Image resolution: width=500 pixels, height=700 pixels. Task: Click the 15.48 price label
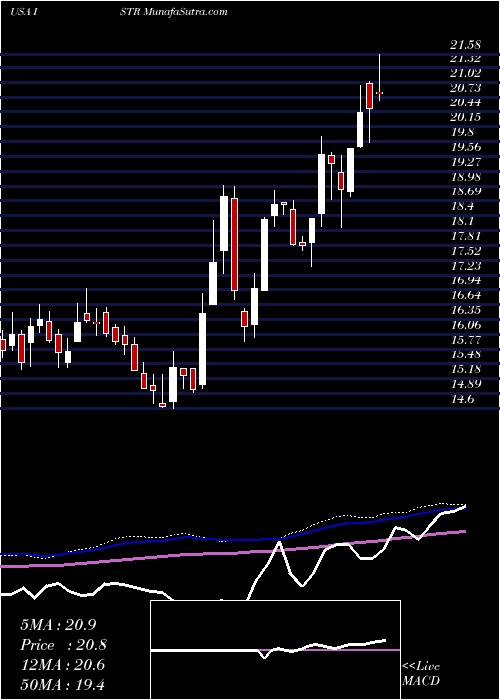pyautogui.click(x=466, y=354)
